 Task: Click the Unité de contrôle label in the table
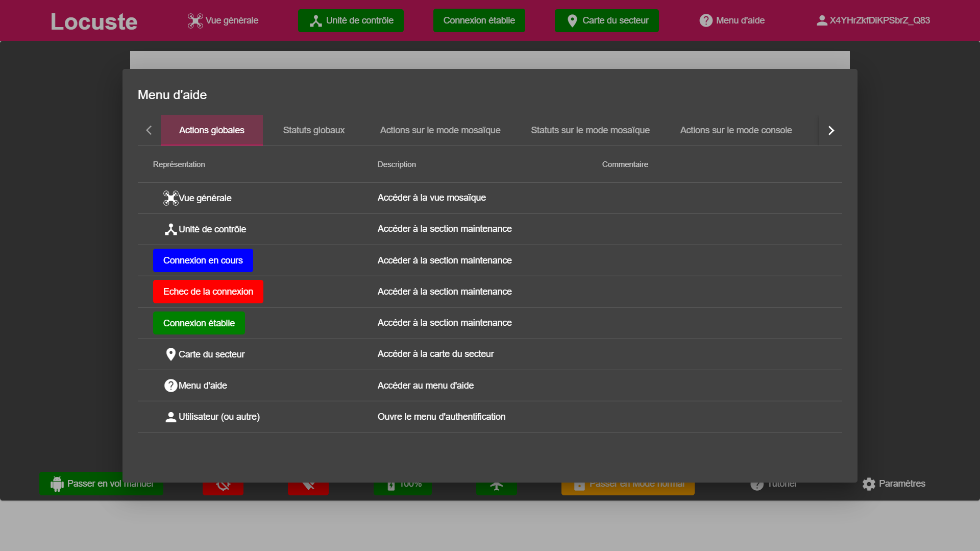(x=212, y=229)
